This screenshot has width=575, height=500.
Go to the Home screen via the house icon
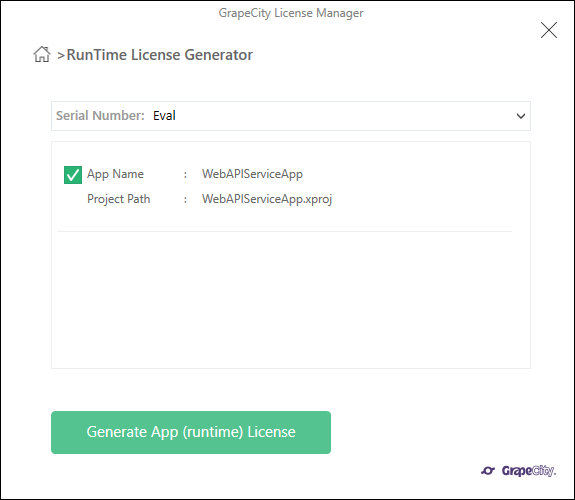[42, 54]
